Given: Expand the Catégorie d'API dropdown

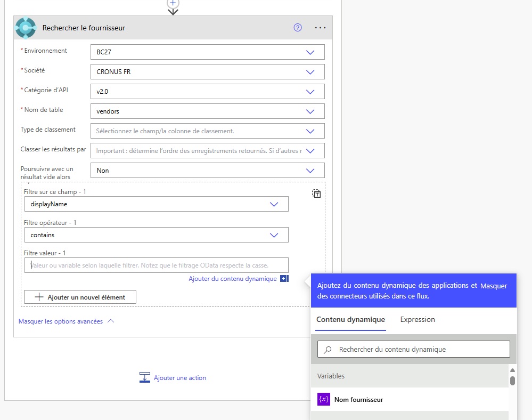Looking at the screenshot, I should click(x=310, y=92).
